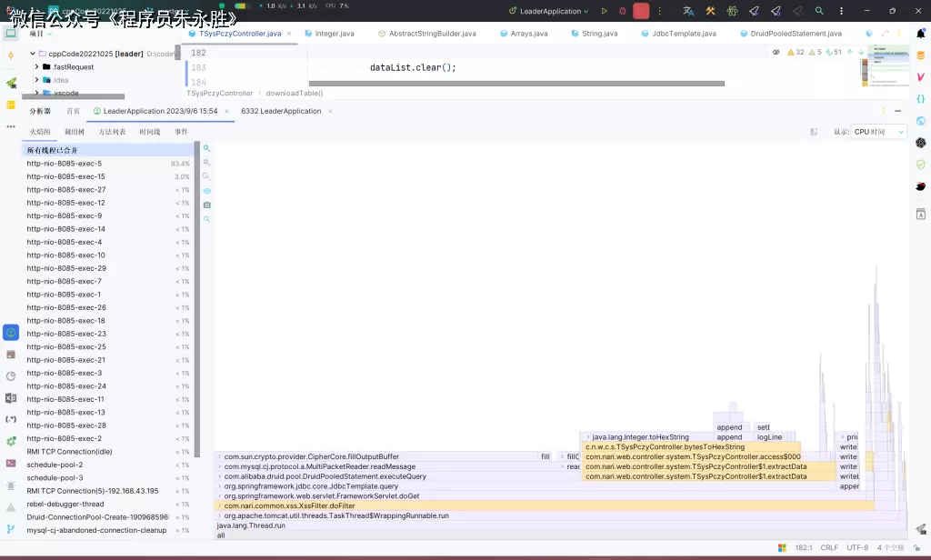Viewport: 931px width, 560px height.
Task: Switch to the Integer.java editor tab
Action: tap(334, 34)
